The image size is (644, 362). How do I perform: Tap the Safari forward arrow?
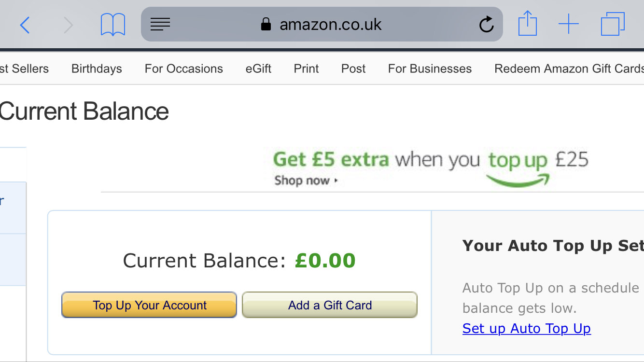point(68,25)
